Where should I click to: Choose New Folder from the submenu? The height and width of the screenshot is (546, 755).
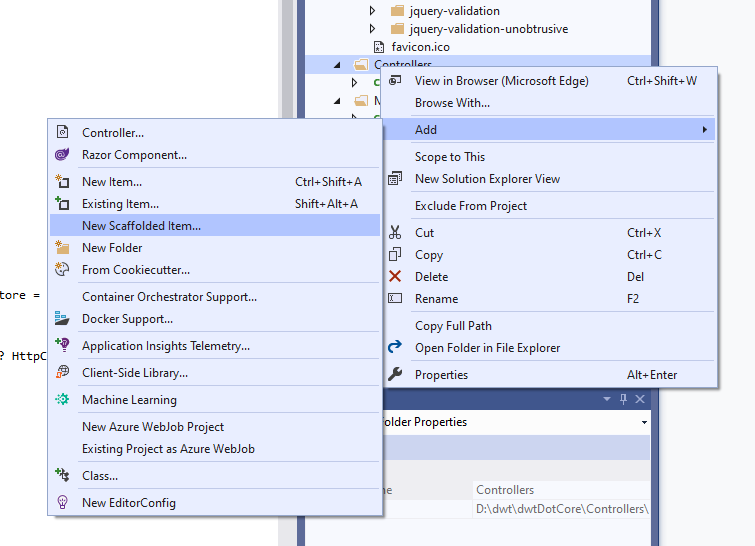click(x=112, y=248)
